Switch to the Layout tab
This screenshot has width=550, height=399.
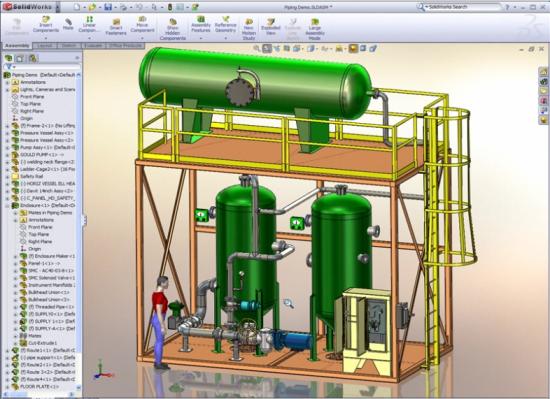45,46
